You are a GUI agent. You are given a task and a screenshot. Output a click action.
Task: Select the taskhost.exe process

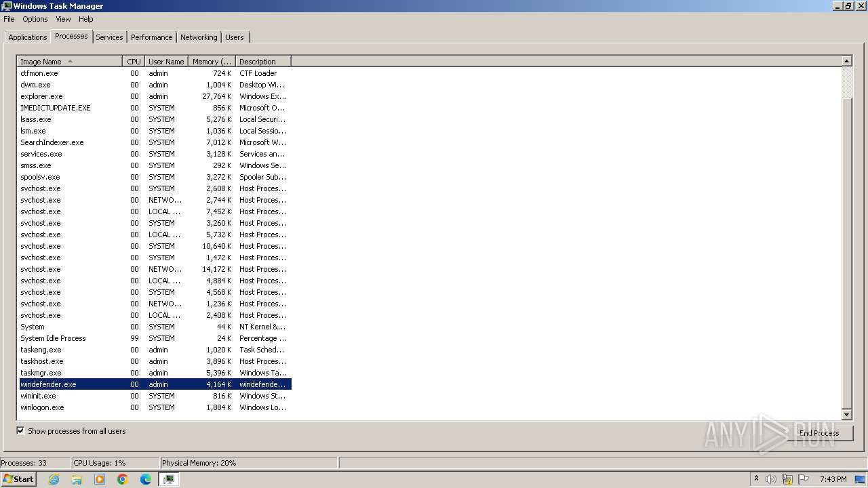[155, 361]
